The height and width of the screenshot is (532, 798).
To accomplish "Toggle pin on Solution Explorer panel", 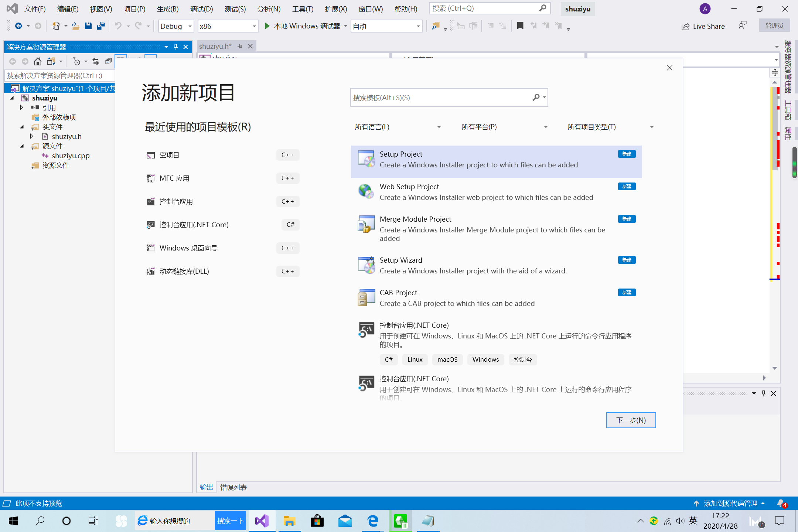I will [176, 47].
